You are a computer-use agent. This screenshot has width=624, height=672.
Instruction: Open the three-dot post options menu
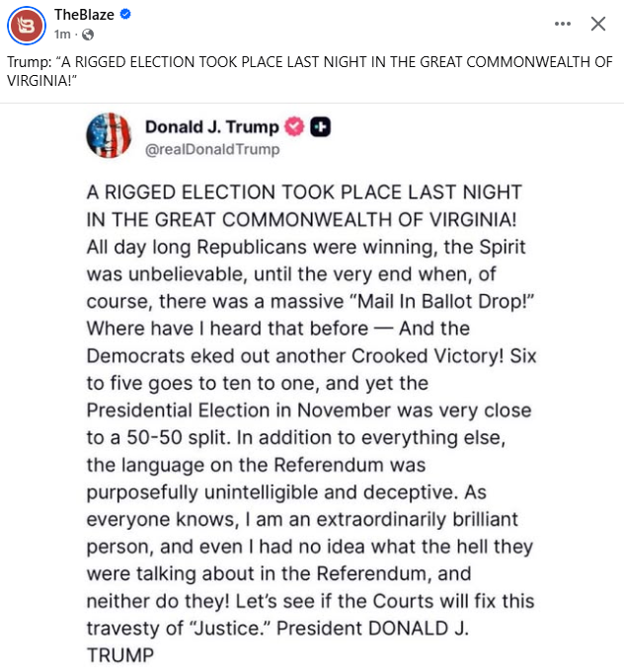pos(563,24)
